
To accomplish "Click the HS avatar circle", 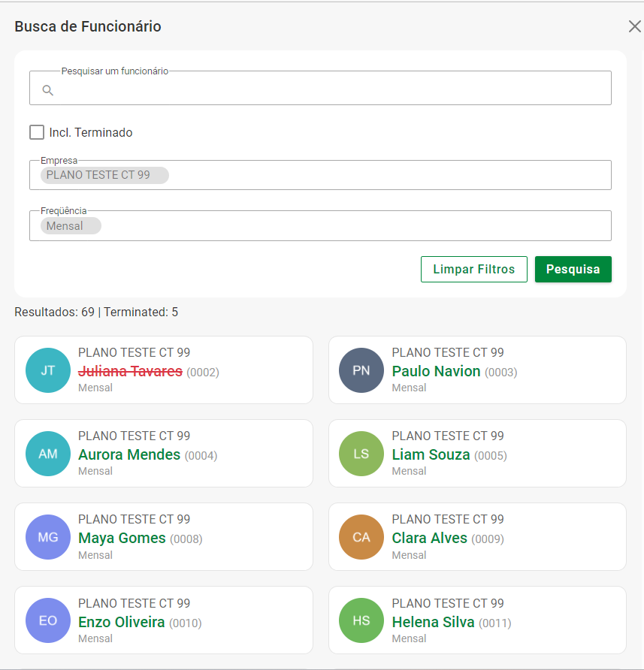I will [361, 621].
